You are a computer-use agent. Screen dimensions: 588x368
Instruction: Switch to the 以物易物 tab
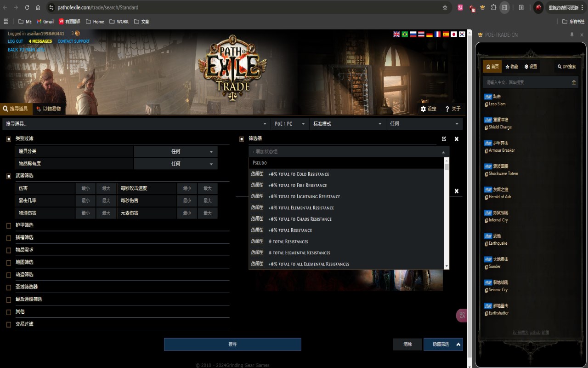click(x=49, y=109)
